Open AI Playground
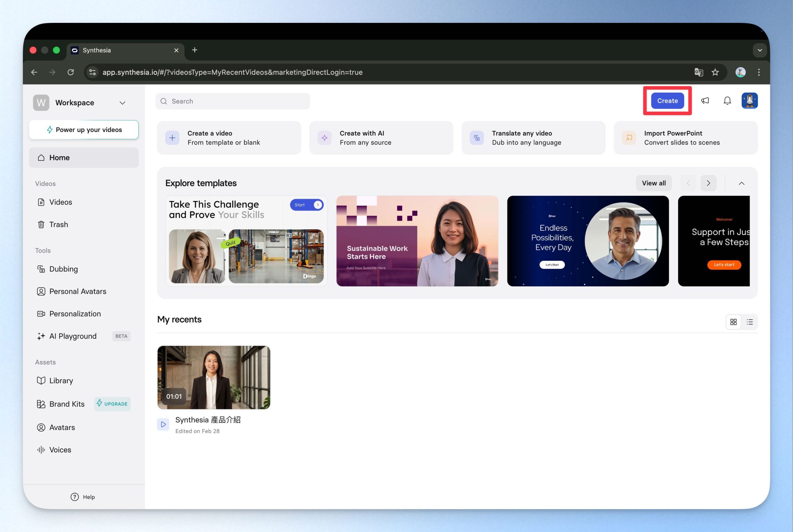This screenshot has height=532, width=793. (x=84, y=336)
